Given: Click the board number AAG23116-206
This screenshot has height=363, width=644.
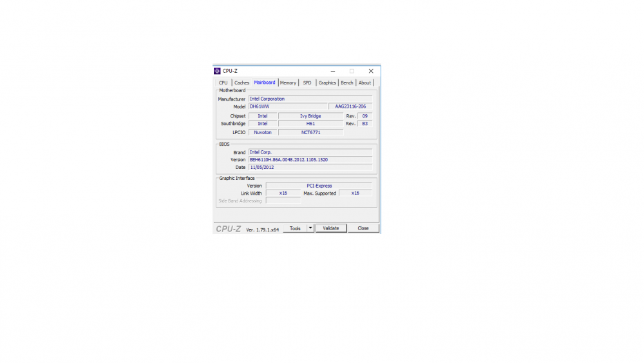Looking at the screenshot, I should (x=350, y=106).
